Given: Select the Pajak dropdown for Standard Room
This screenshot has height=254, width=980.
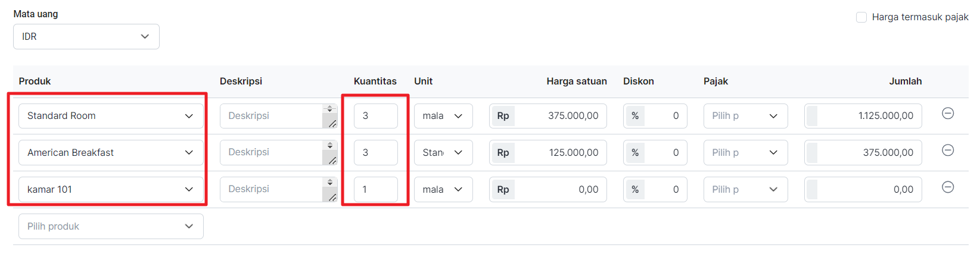Looking at the screenshot, I should coord(745,116).
